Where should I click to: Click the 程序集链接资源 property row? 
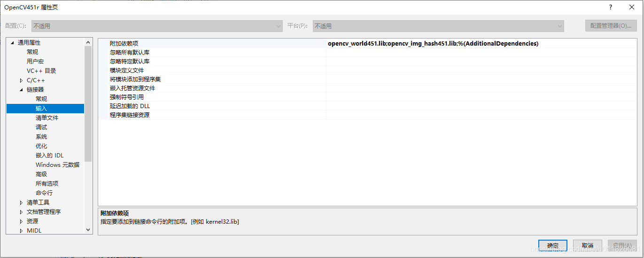pos(367,115)
